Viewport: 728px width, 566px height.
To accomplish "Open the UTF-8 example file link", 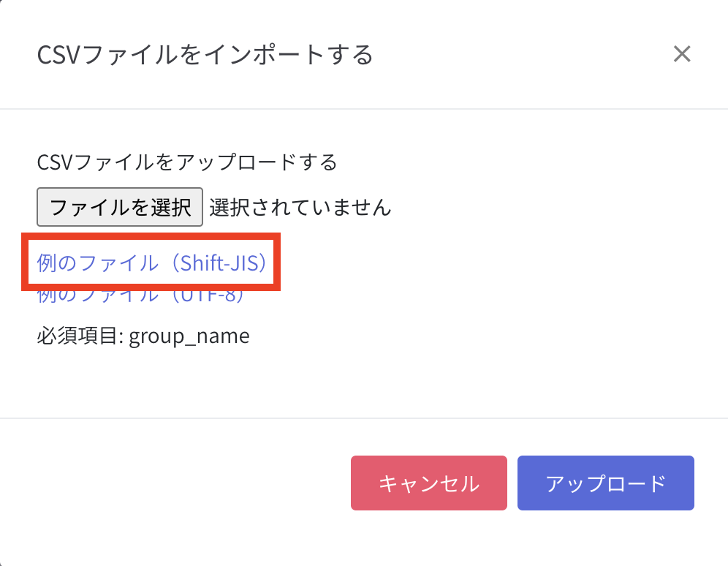I will (140, 298).
